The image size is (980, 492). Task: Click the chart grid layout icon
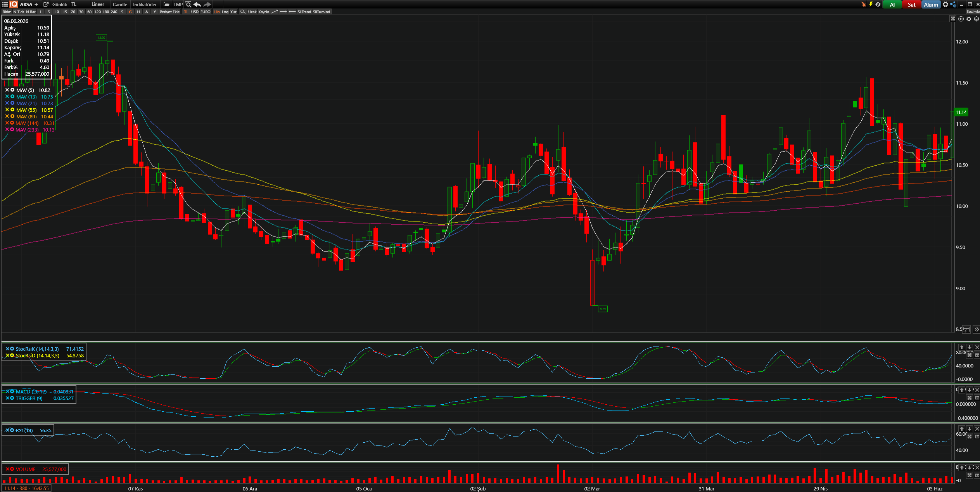coord(952,19)
